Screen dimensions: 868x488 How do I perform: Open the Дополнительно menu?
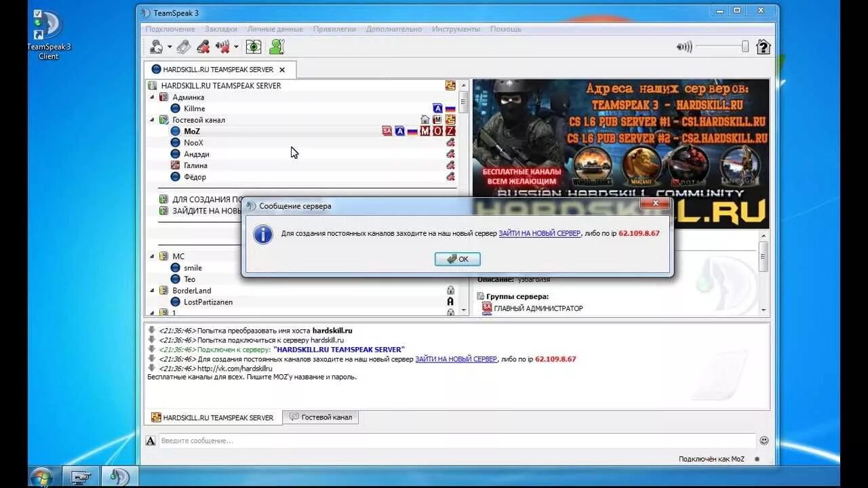coord(394,29)
